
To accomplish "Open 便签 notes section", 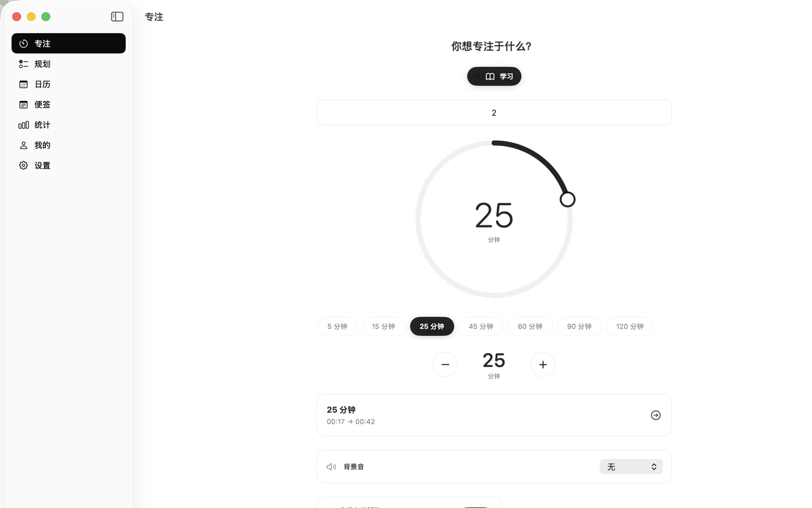I will (69, 104).
